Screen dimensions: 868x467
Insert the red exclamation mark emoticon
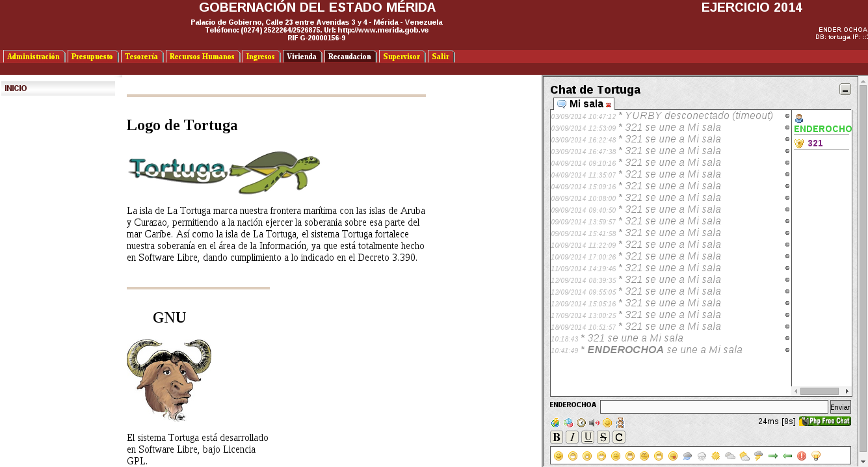(x=802, y=456)
